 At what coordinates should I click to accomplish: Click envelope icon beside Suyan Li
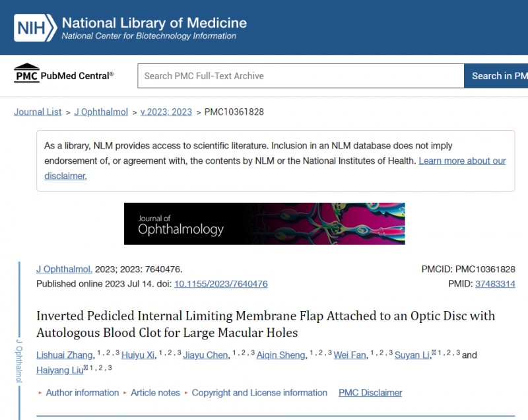[434, 352]
